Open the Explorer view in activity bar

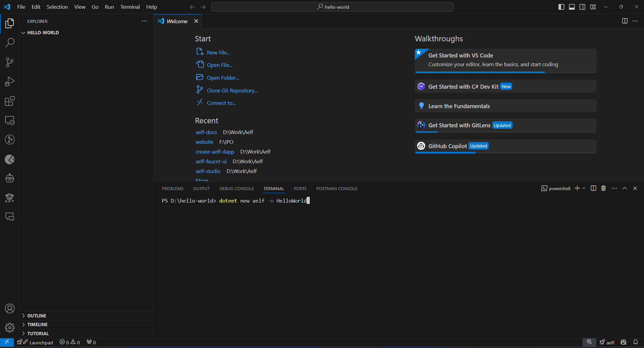click(x=10, y=24)
